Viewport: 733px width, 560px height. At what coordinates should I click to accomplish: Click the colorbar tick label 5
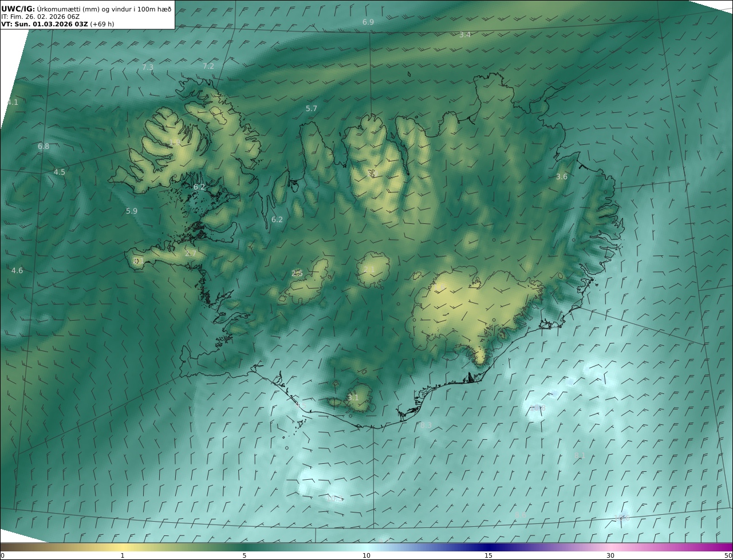point(245,555)
